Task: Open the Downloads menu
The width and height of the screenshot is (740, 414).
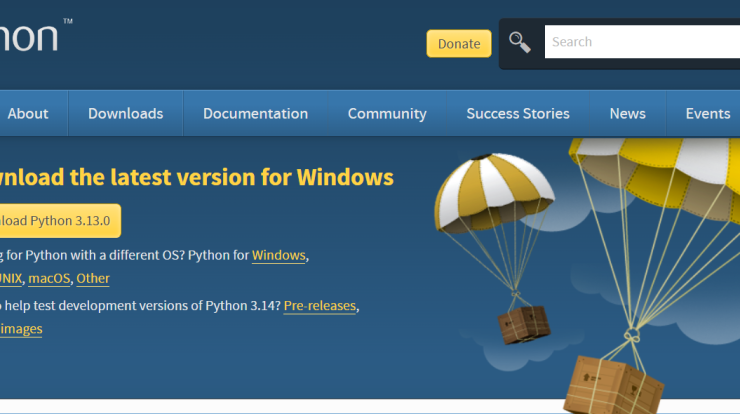Action: [x=126, y=113]
